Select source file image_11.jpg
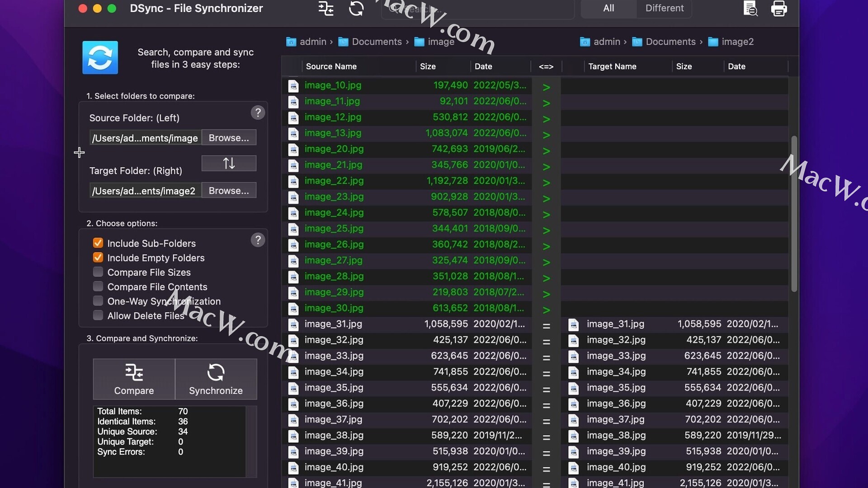Viewport: 868px width, 488px height. pyautogui.click(x=332, y=101)
